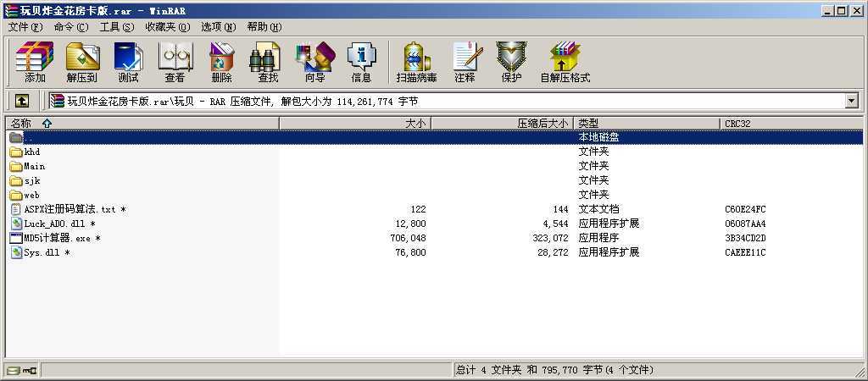Screen dimensions: 868x381
Task: Open the 选项(N) menu
Action: 218,26
